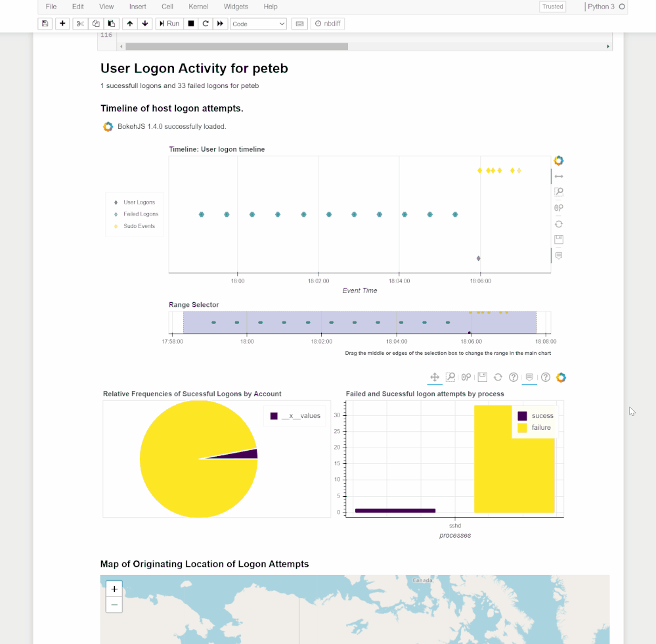Move selected cell down arrow

(145, 24)
